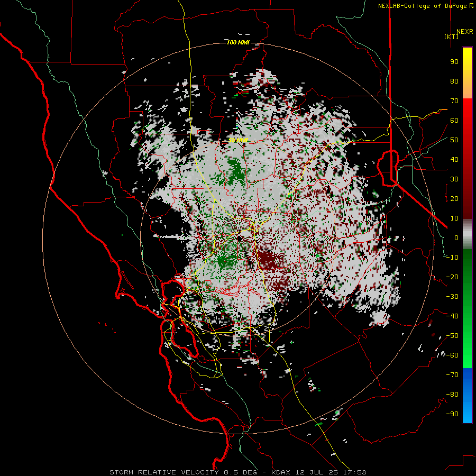Screen dimensions: 476x476
Task: Click the 50 NMI range ring label
Action: [x=238, y=140]
